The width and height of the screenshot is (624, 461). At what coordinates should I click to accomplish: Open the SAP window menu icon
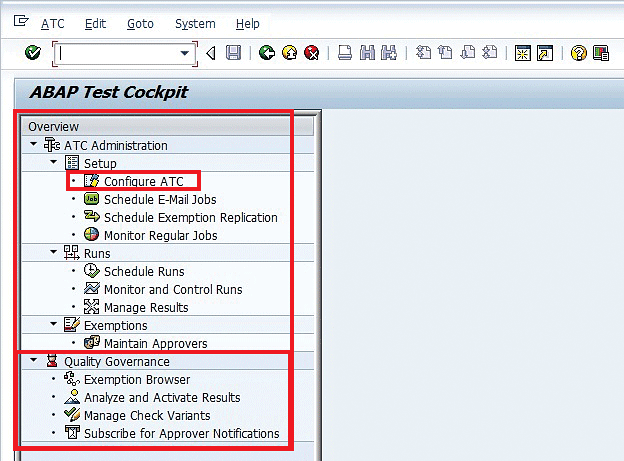point(21,21)
